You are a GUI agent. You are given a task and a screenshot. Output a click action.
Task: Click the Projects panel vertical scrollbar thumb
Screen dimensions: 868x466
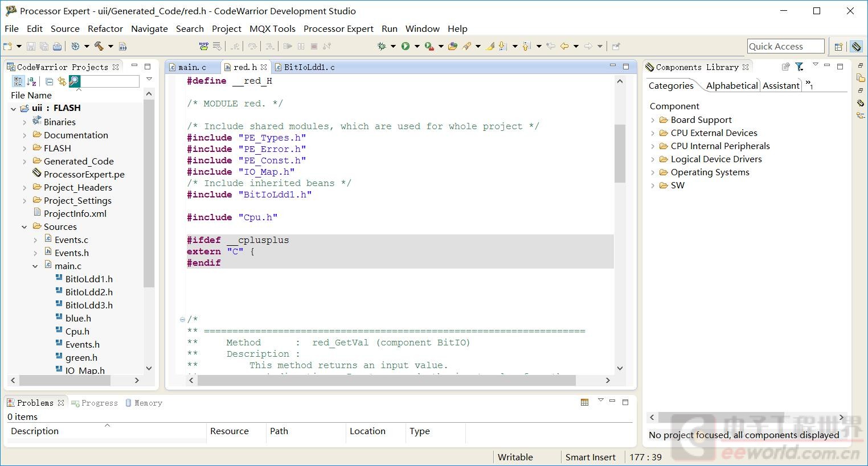pyautogui.click(x=149, y=193)
